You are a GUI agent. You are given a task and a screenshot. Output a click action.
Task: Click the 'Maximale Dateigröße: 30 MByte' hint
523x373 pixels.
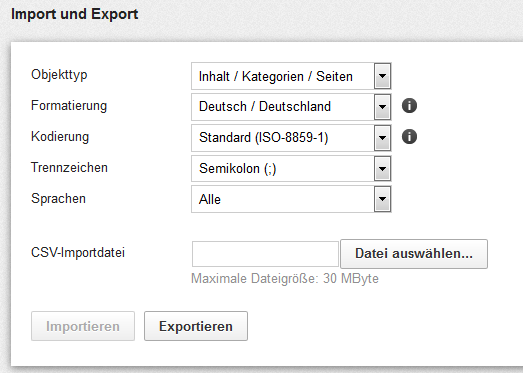tap(285, 279)
